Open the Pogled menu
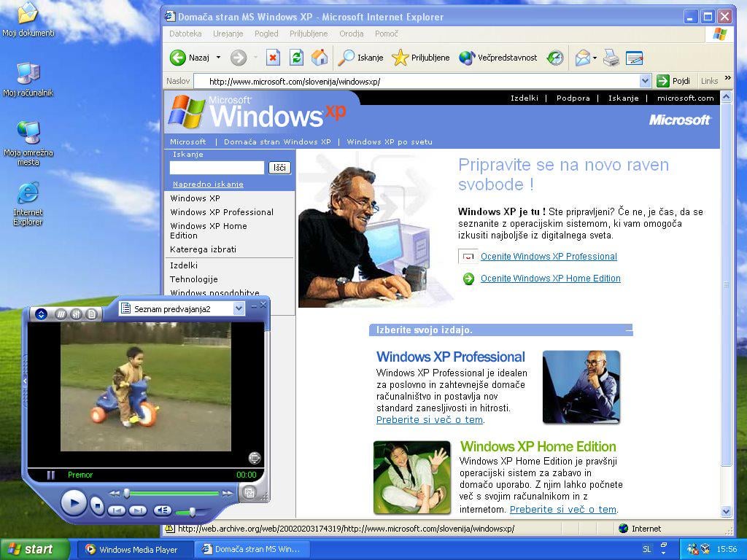The image size is (747, 560). pos(266,34)
